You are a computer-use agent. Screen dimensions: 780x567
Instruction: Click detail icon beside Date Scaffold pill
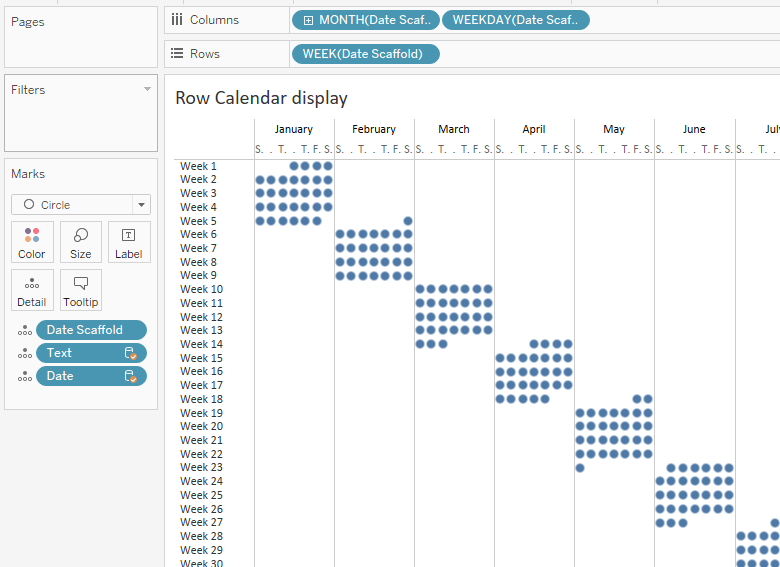pyautogui.click(x=25, y=330)
